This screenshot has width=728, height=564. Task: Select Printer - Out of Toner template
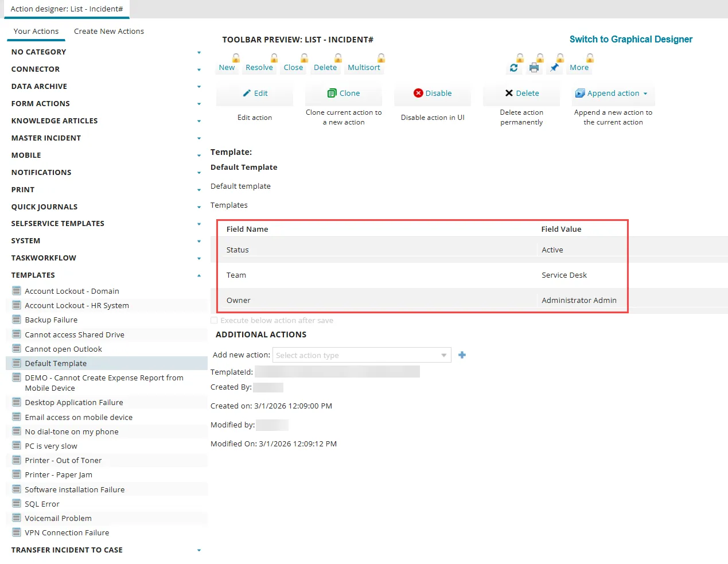[63, 461]
